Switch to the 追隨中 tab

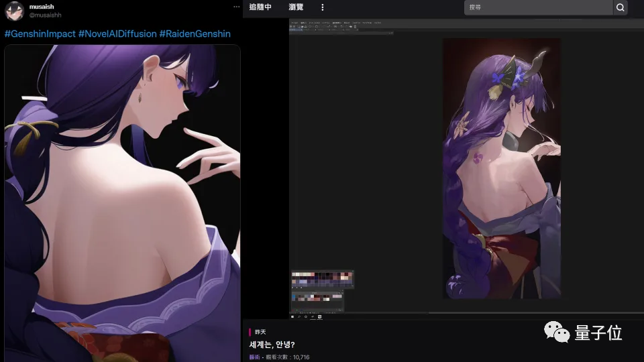click(x=260, y=7)
